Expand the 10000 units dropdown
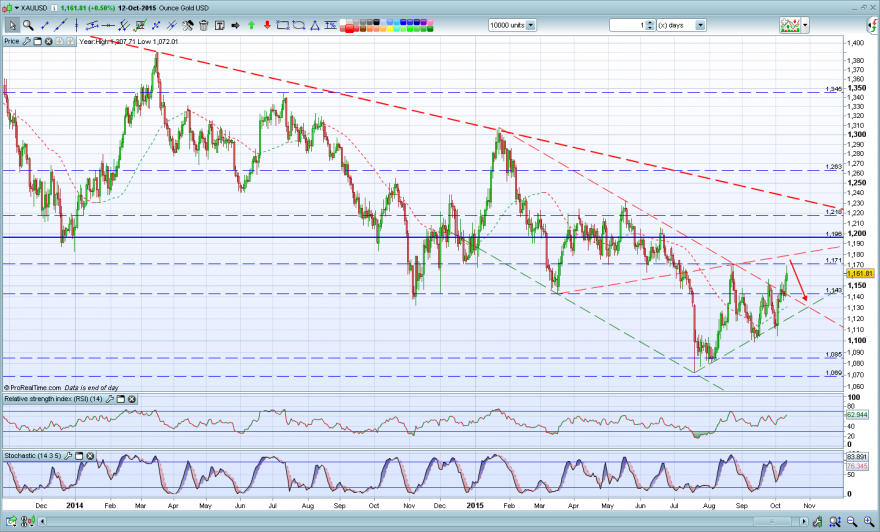 coord(531,25)
